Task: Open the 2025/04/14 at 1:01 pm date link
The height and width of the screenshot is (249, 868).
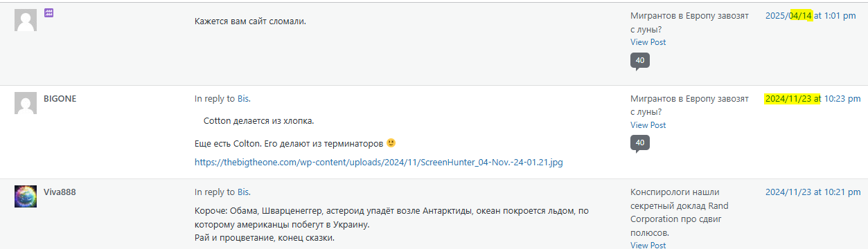Action: pos(811,15)
